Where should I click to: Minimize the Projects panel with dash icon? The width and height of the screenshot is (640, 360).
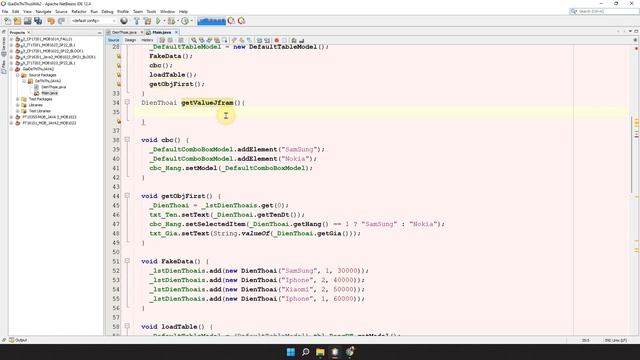(x=99, y=32)
